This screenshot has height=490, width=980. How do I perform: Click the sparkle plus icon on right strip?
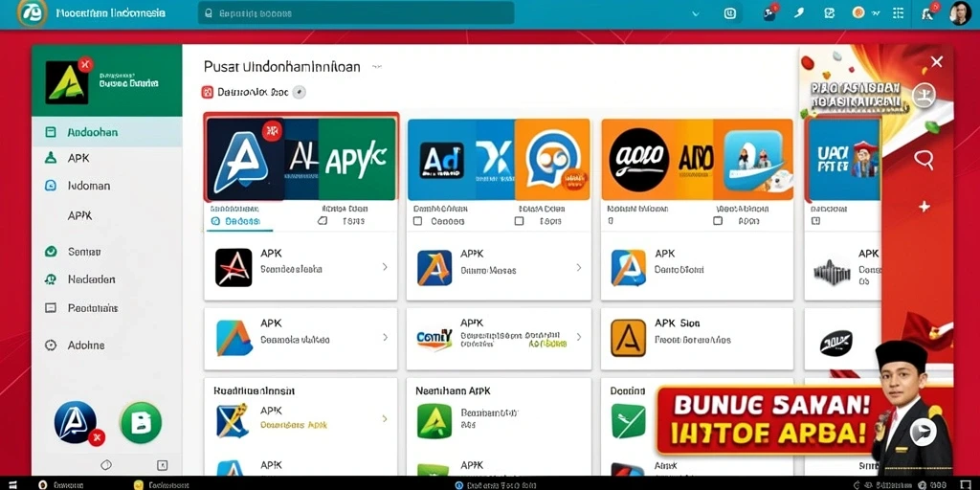(x=924, y=207)
